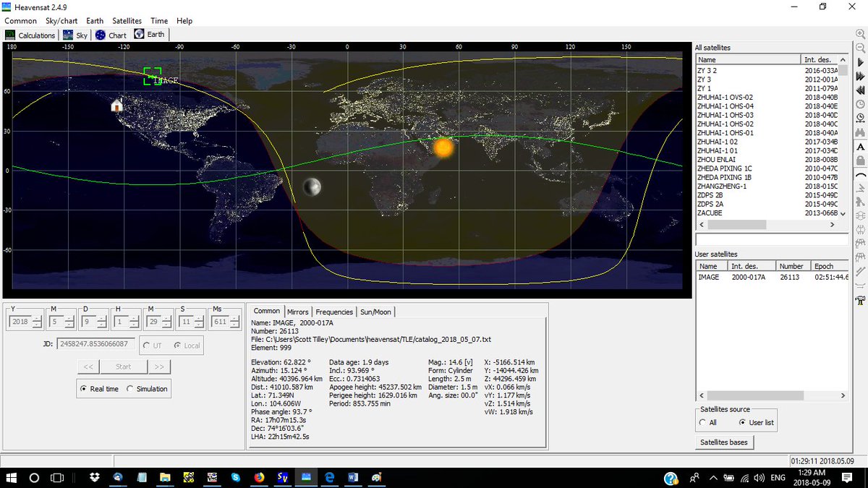Screen dimensions: 868x488
Task: Open Firefox from the taskbar
Action: point(259,478)
